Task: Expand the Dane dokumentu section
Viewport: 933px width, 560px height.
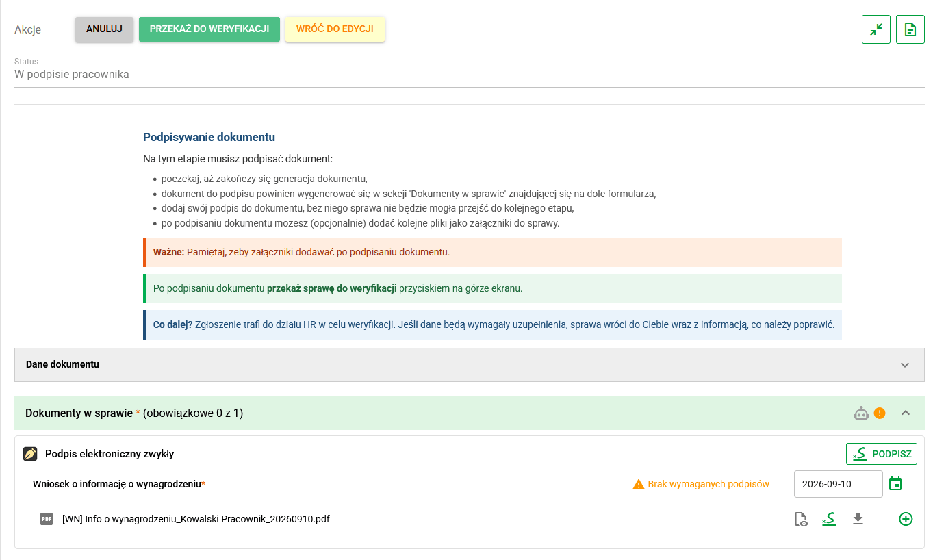Action: point(905,365)
